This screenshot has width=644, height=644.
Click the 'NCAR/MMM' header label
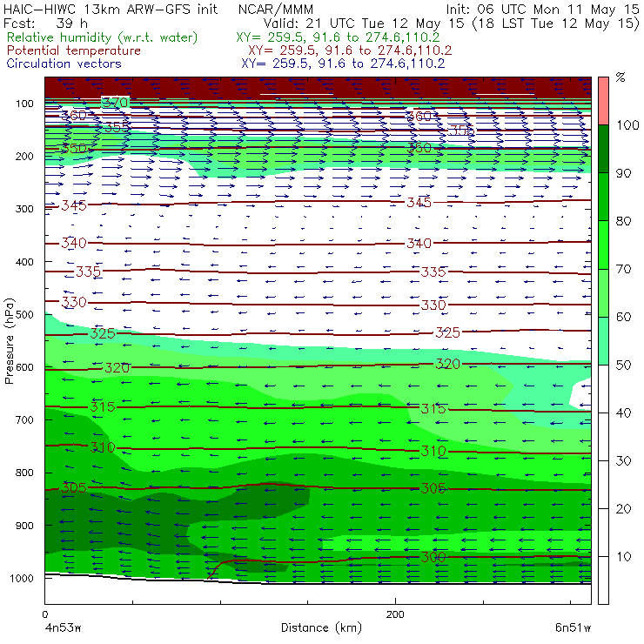(x=276, y=10)
